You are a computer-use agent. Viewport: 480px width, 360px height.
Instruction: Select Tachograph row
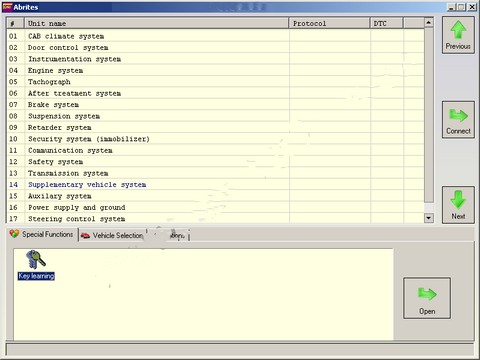click(x=215, y=82)
